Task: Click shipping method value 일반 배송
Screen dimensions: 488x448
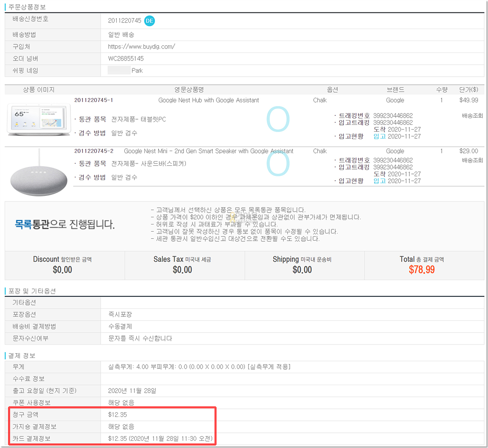Action: [x=121, y=35]
